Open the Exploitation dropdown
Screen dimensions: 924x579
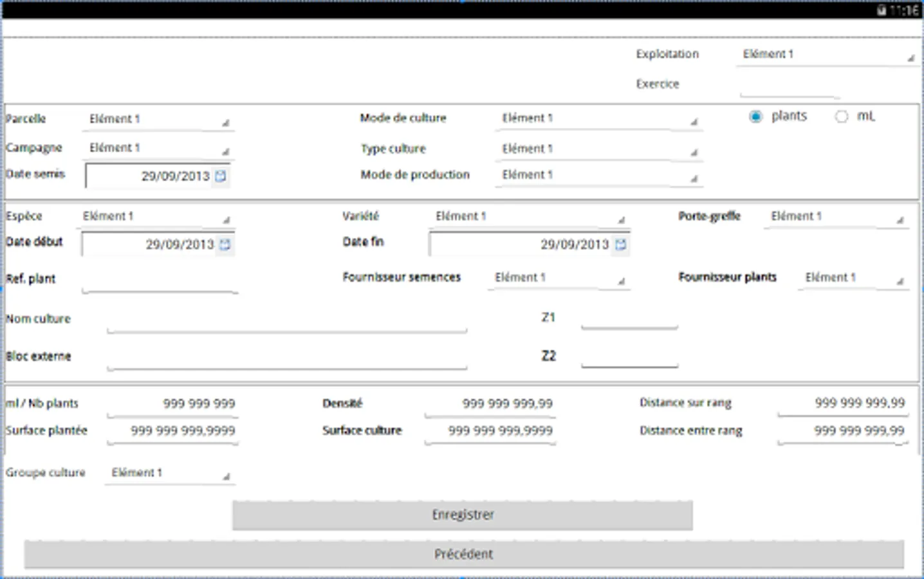(827, 55)
